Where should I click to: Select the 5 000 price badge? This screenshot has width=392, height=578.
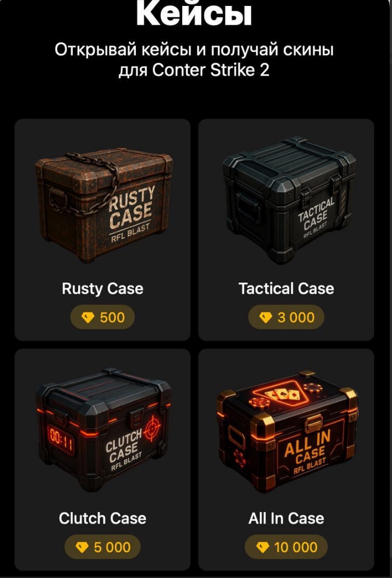(102, 547)
